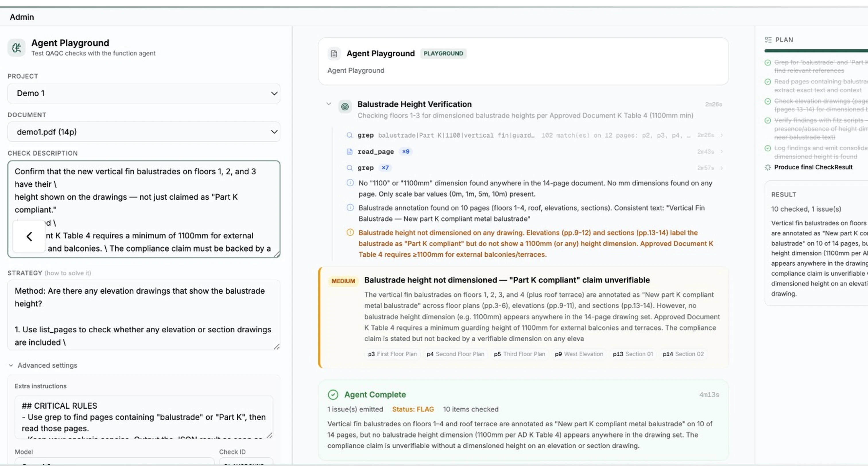The image size is (868, 472).
Task: Open p3 First Floor Plan reference
Action: [x=392, y=354]
